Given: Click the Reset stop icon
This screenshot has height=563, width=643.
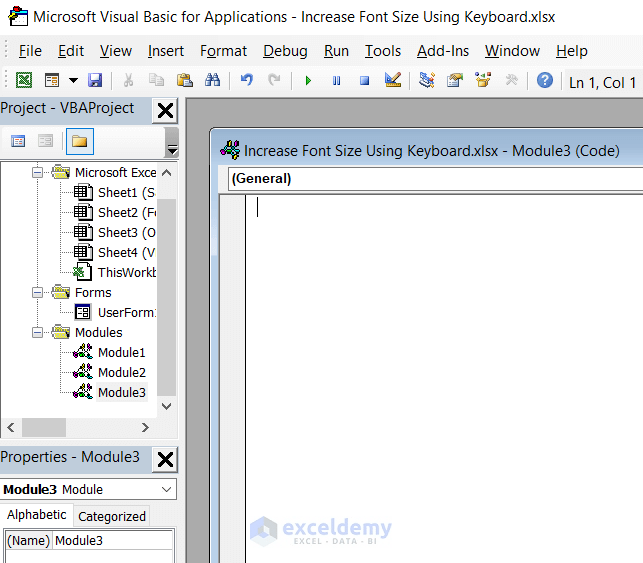Looking at the screenshot, I should pos(364,81).
